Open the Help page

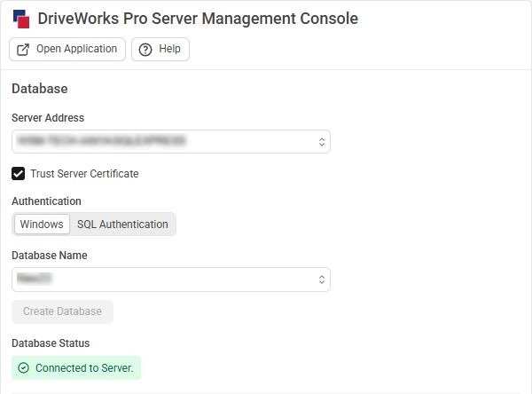[160, 50]
